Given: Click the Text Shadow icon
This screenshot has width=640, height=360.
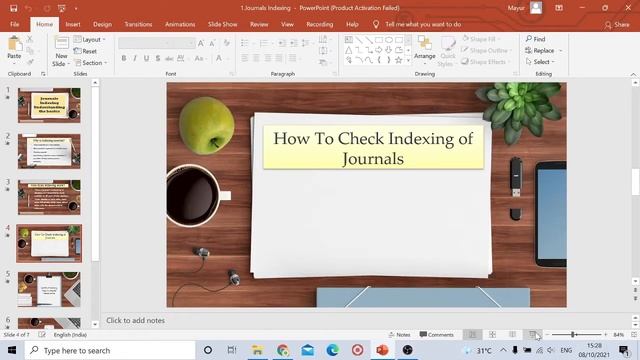Looking at the screenshot, I should pos(158,58).
